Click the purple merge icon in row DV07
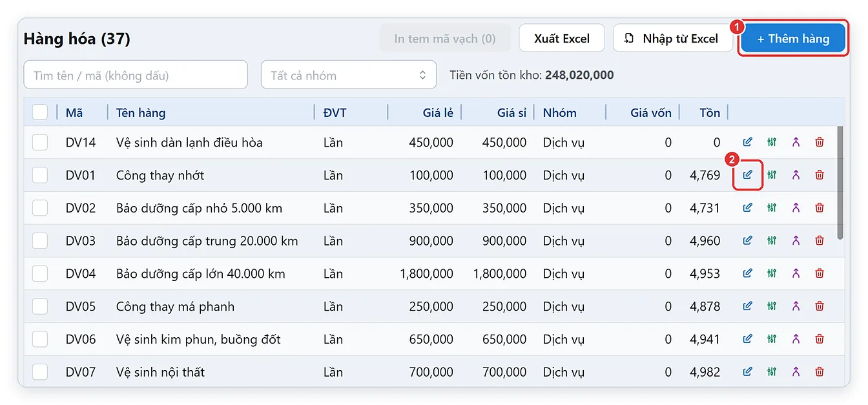Image resolution: width=868 pixels, height=405 pixels. 796,372
